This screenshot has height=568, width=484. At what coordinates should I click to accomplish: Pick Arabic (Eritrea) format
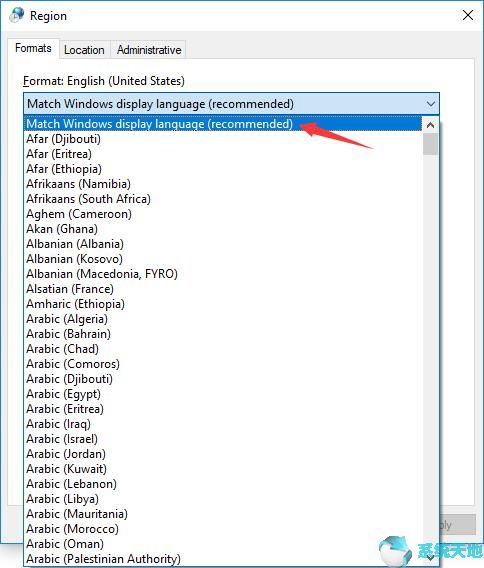[223, 409]
